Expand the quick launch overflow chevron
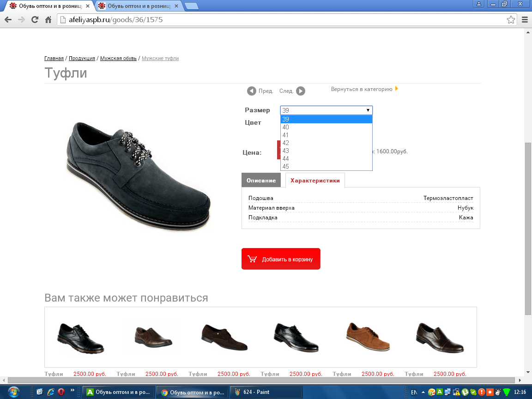The height and width of the screenshot is (399, 532). [72, 390]
